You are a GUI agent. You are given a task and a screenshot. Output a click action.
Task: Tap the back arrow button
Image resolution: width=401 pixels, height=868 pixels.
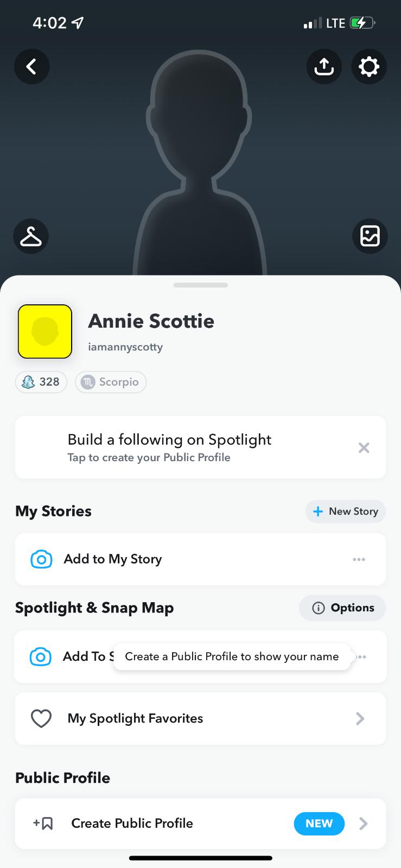pyautogui.click(x=31, y=67)
